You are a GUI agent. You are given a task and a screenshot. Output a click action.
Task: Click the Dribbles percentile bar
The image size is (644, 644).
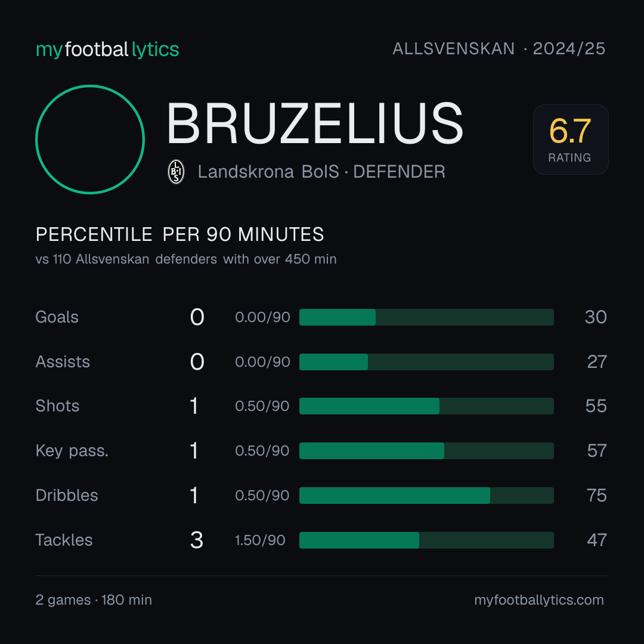click(x=426, y=496)
